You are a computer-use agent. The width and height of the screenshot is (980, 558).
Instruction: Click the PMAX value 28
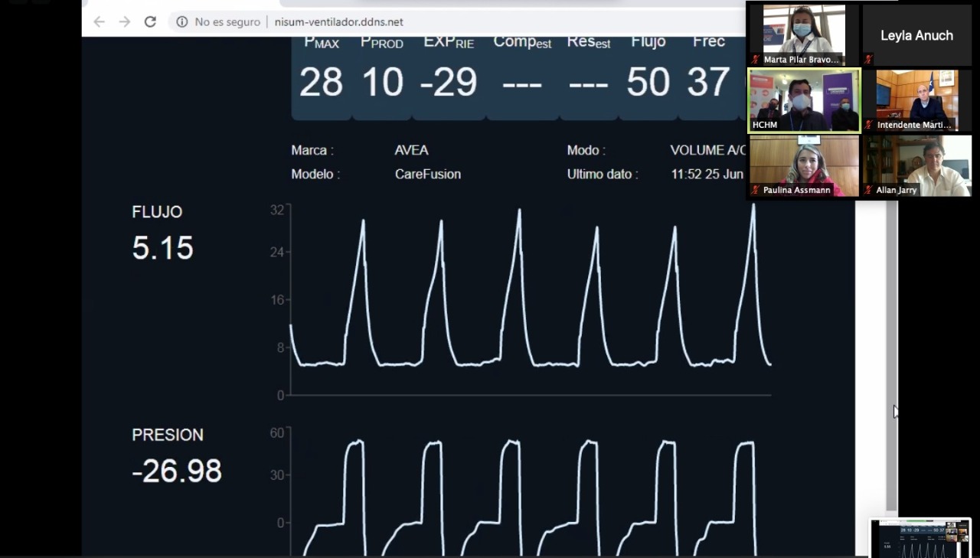tap(321, 82)
